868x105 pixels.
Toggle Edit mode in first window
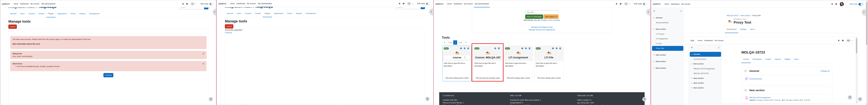click(x=211, y=4)
